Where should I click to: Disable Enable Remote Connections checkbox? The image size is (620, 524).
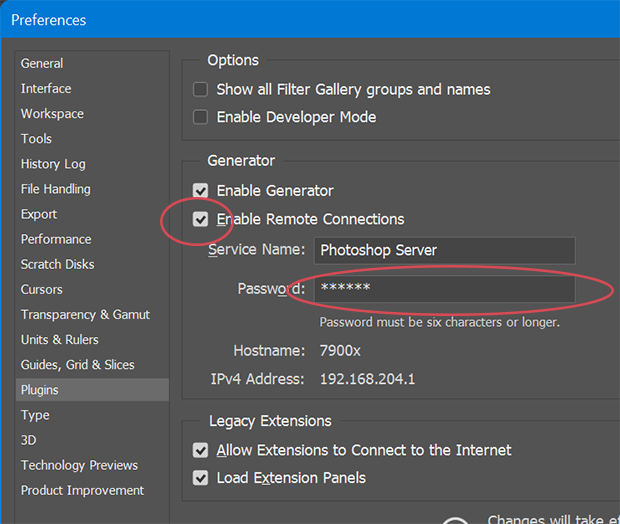click(x=200, y=219)
